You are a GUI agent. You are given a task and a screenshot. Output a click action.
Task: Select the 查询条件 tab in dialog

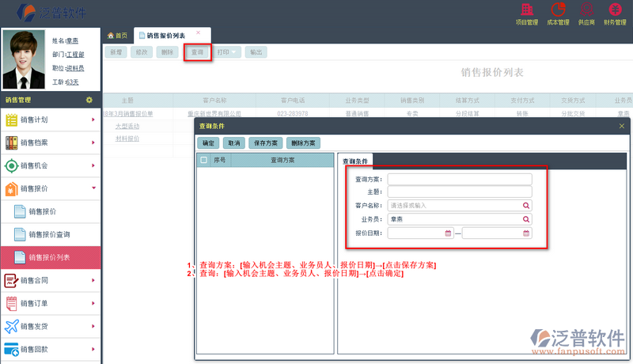click(x=355, y=161)
